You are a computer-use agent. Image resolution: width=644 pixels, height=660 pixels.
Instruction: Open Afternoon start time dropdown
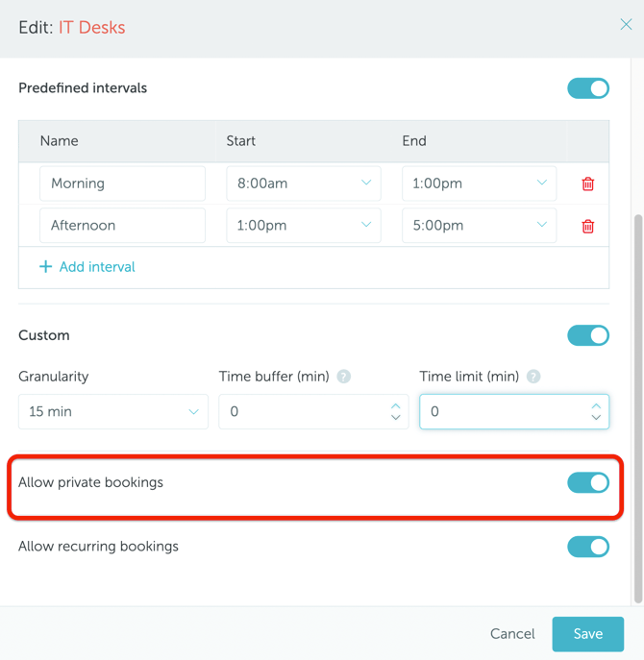pyautogui.click(x=303, y=226)
